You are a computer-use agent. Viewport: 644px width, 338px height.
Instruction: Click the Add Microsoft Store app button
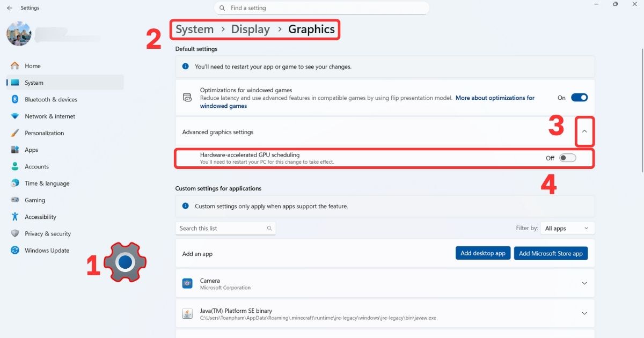click(551, 253)
